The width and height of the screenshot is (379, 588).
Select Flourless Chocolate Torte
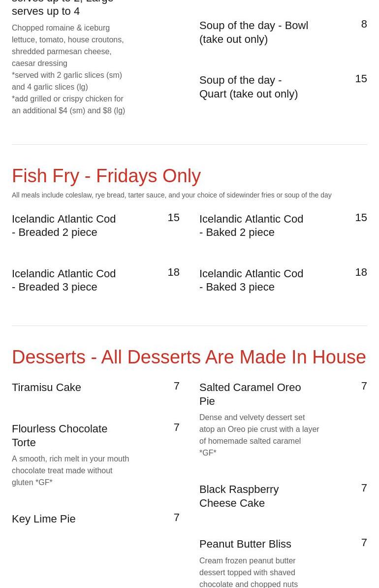pos(60,435)
